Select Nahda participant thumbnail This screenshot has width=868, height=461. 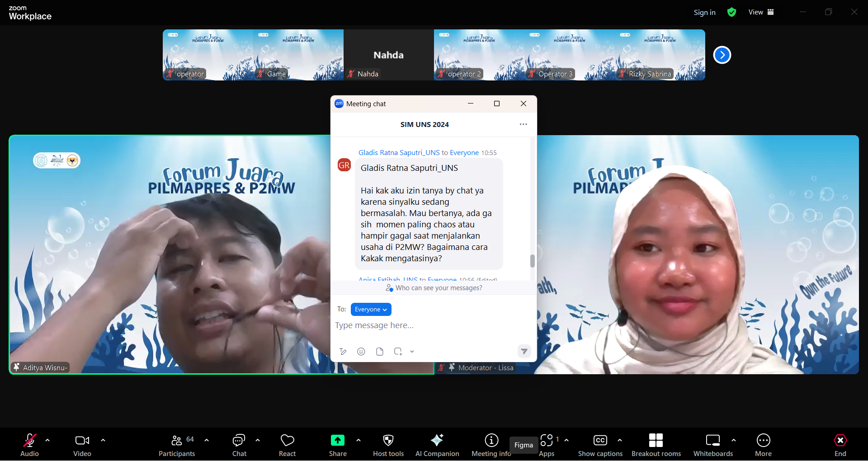point(389,55)
